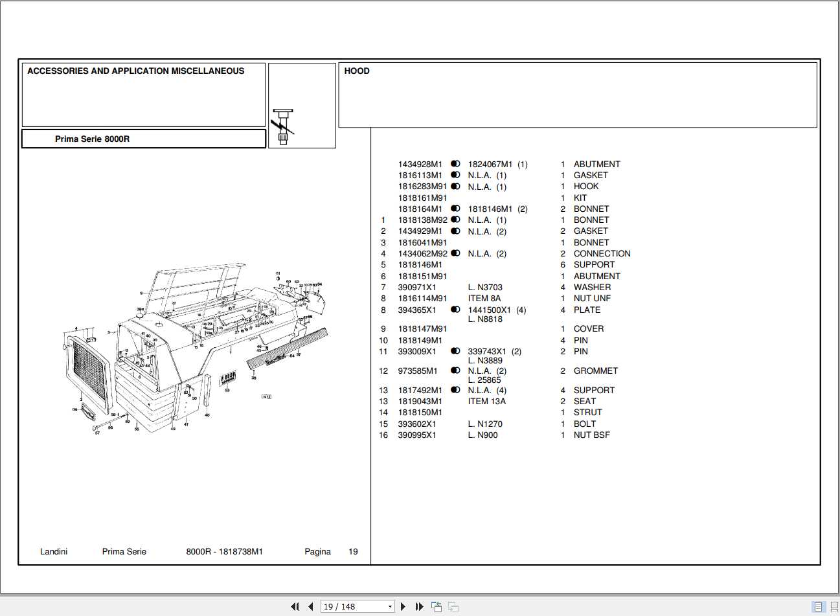Click the supersession marker beside 1816283M91

click(x=455, y=187)
